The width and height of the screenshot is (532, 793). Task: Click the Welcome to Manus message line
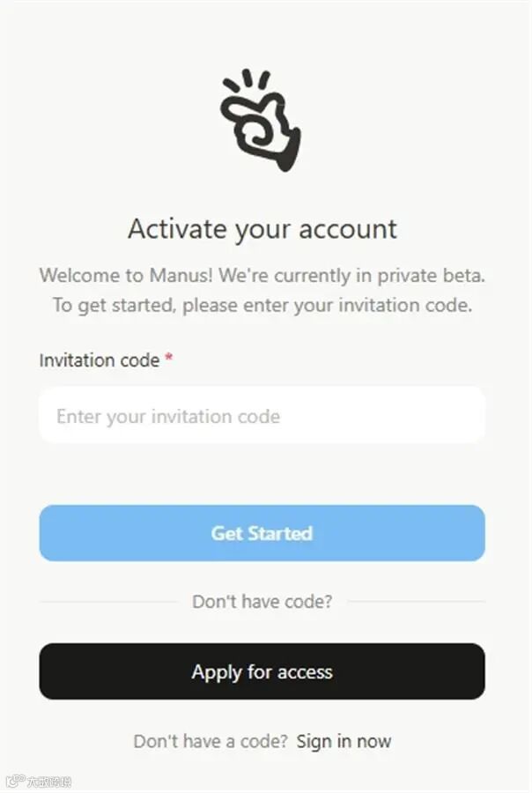pyautogui.click(x=262, y=276)
